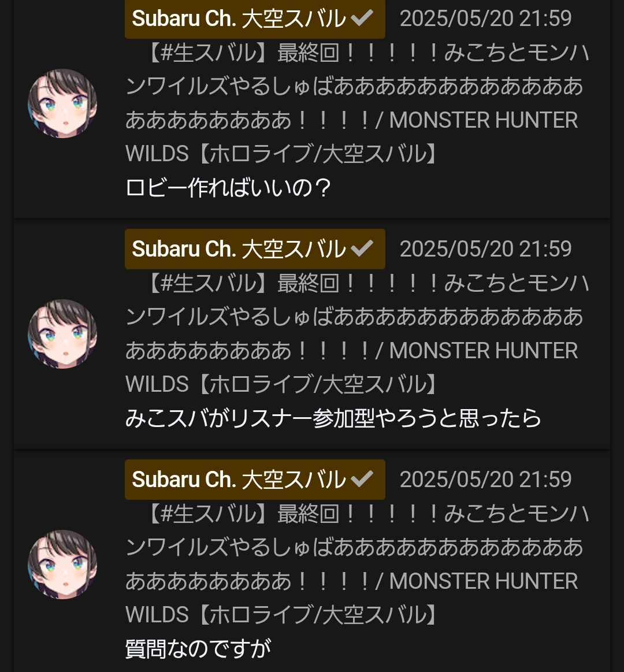This screenshot has height=672, width=624.
Task: Click verified checkmark in the 質問なのですが message header
Action: (362, 479)
